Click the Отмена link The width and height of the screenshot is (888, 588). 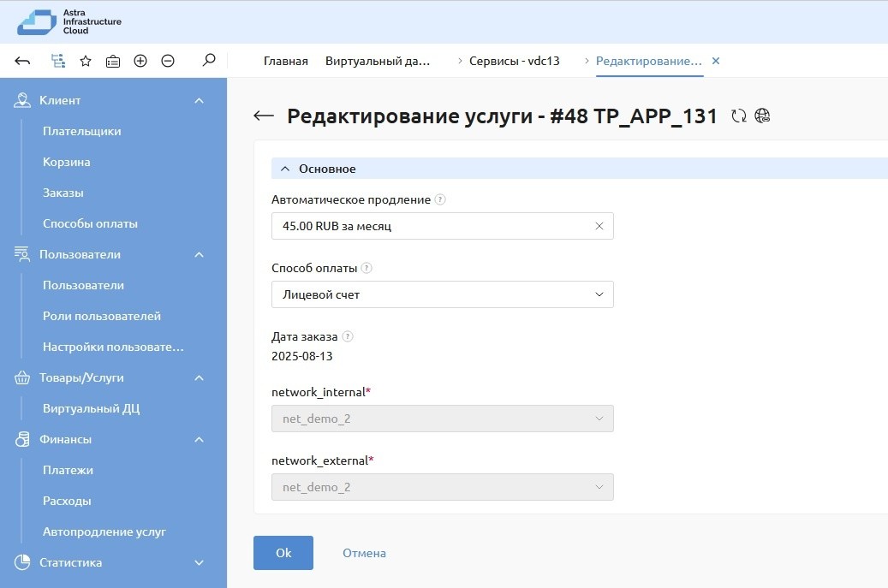click(364, 553)
